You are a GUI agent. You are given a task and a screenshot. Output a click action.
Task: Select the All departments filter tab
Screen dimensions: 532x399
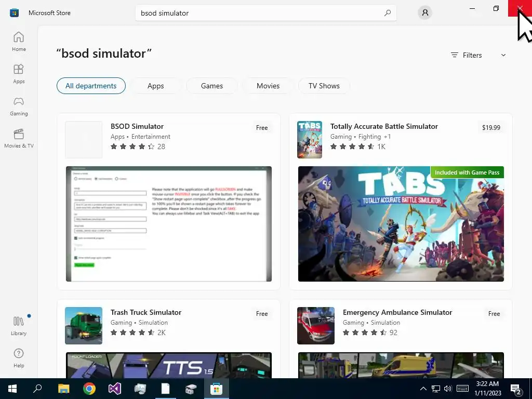[91, 86]
